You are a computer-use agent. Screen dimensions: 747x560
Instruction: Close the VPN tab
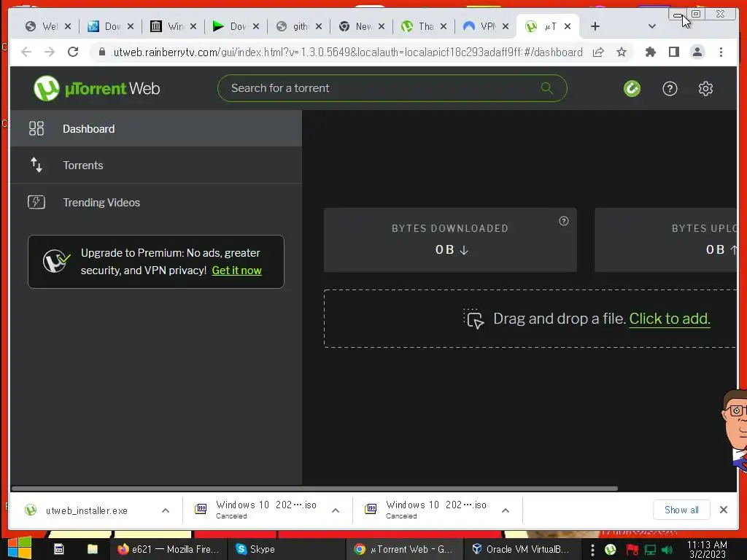[506, 27]
